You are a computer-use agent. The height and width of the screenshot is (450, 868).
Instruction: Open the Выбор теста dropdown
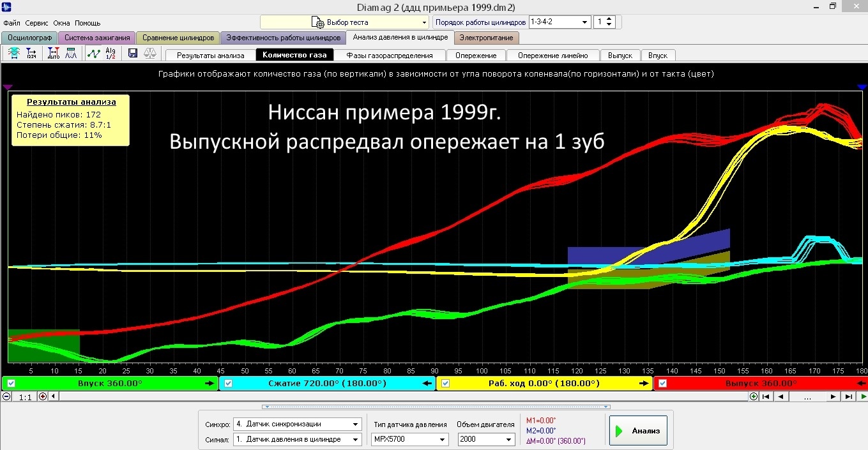(344, 22)
